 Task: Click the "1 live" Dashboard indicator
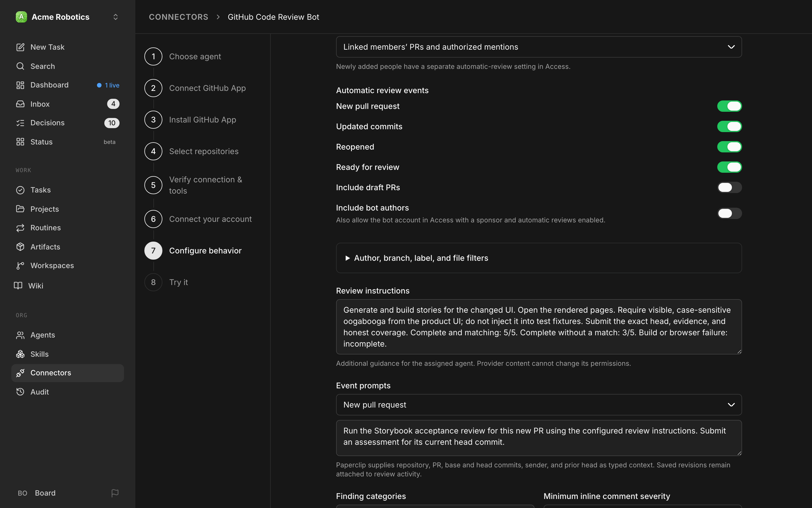point(108,85)
